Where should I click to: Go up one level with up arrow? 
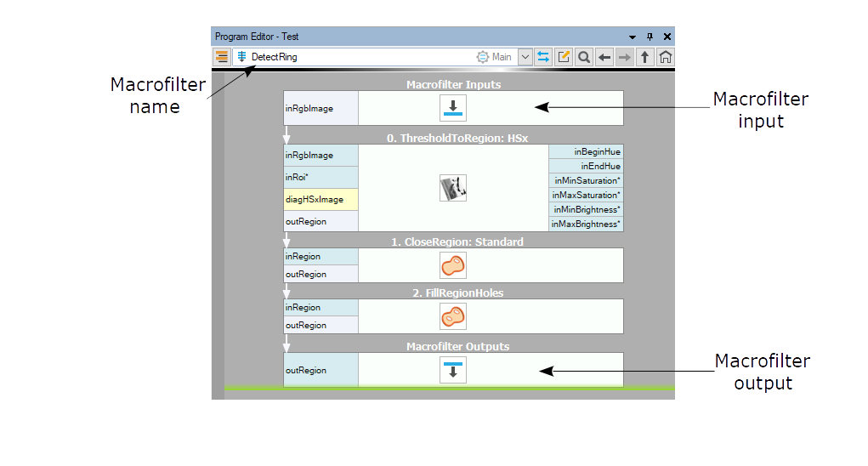point(645,57)
